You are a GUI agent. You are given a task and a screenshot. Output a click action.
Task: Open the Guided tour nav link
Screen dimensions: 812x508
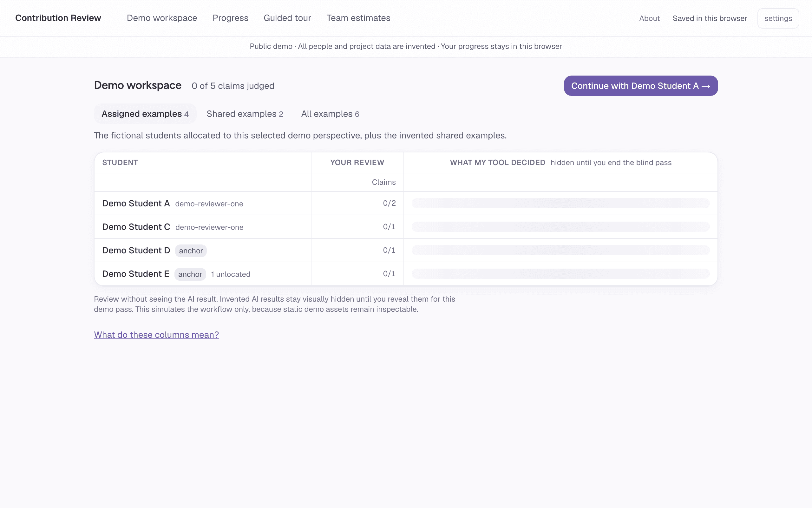pyautogui.click(x=287, y=18)
